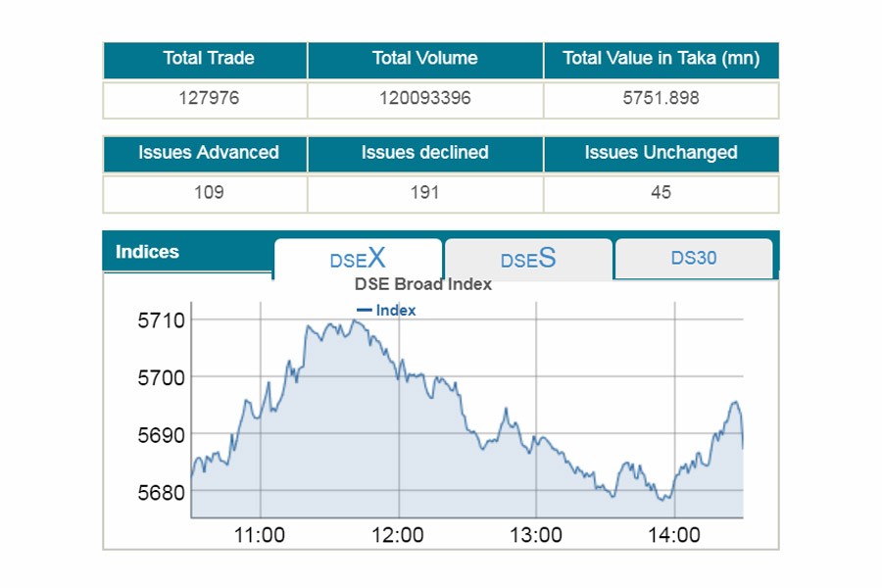The width and height of the screenshot is (882, 588).
Task: Select the Total Volume value 120093396
Action: [x=424, y=99]
